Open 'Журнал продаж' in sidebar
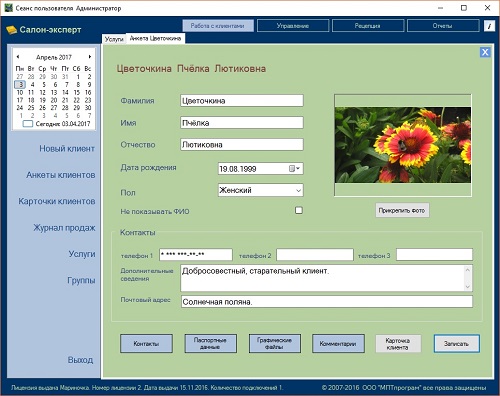The height and width of the screenshot is (396, 500). point(64,228)
